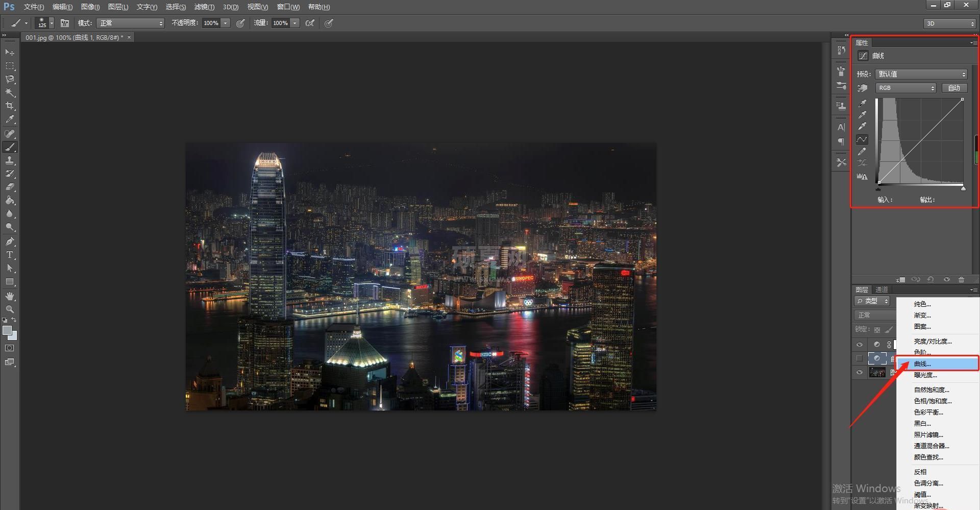Select the Eraser tool

pos(10,187)
